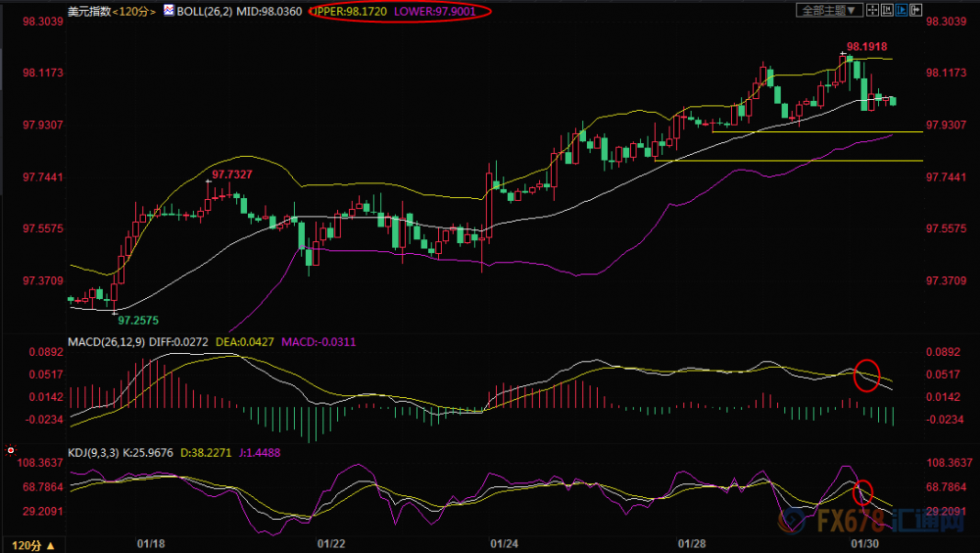
Task: Click the D:38.2271 value
Action: pos(206,452)
